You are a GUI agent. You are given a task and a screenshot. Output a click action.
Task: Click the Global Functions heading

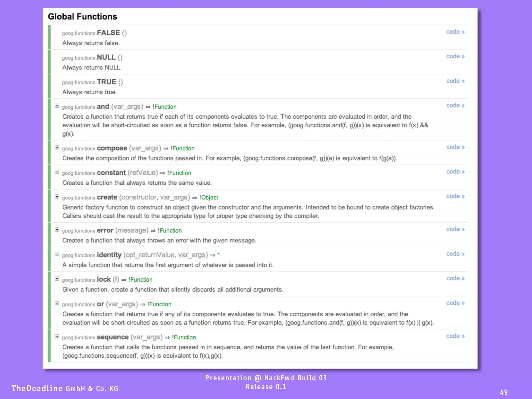point(82,17)
